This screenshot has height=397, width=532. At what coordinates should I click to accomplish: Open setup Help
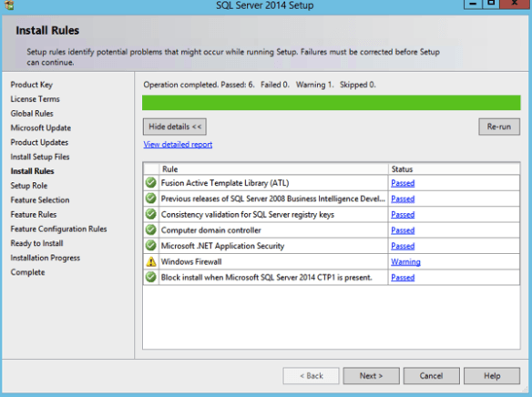pyautogui.click(x=492, y=376)
